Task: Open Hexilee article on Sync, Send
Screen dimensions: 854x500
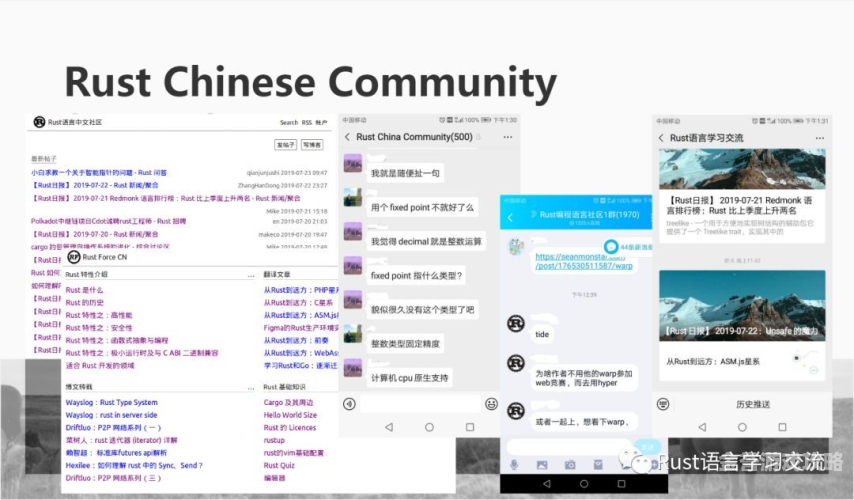Action: coord(134,465)
